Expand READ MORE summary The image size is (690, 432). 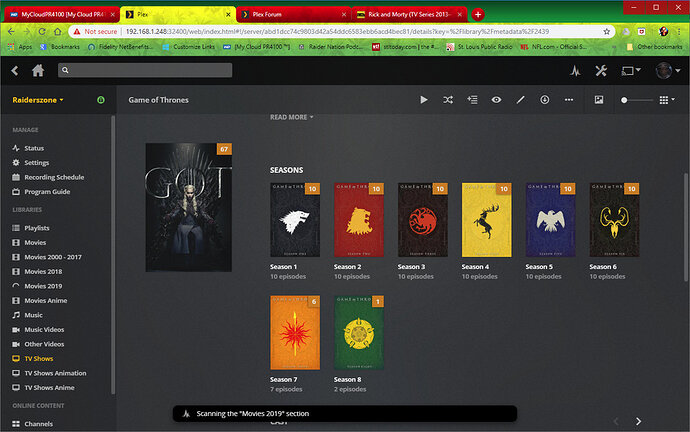291,117
